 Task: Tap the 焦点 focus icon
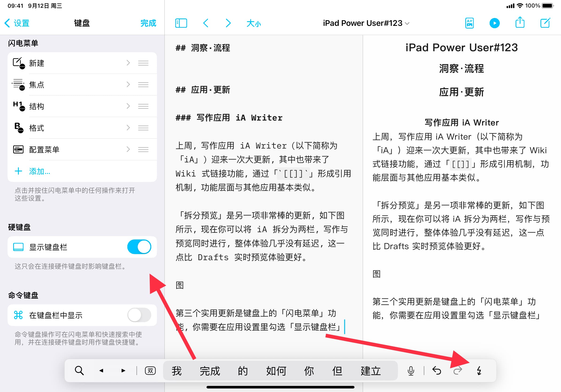coord(19,85)
